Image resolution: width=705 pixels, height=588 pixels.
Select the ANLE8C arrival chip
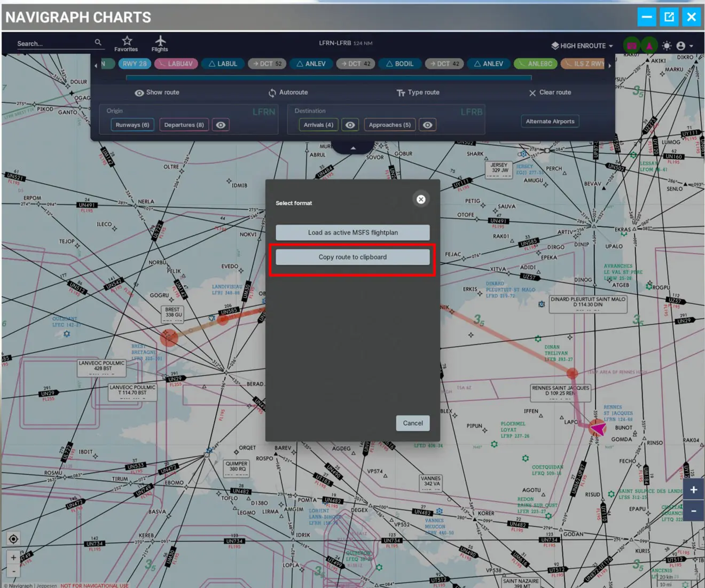click(535, 64)
